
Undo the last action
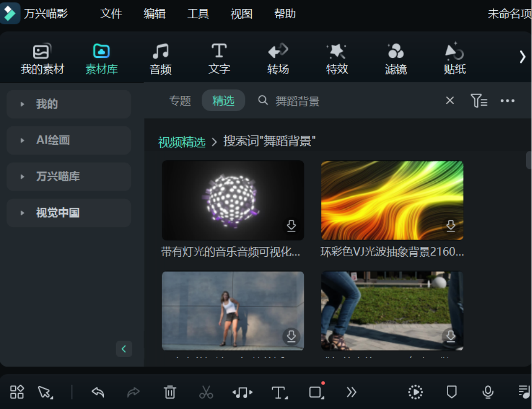click(x=97, y=392)
